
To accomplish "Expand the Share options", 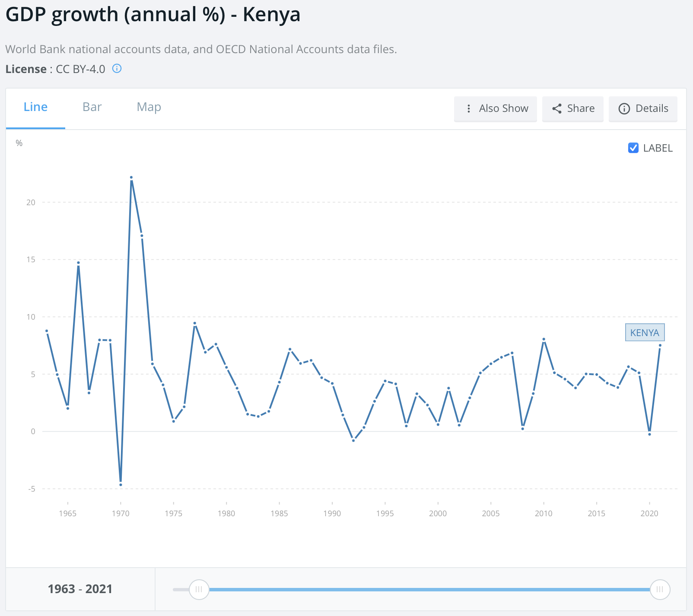I will pyautogui.click(x=572, y=109).
